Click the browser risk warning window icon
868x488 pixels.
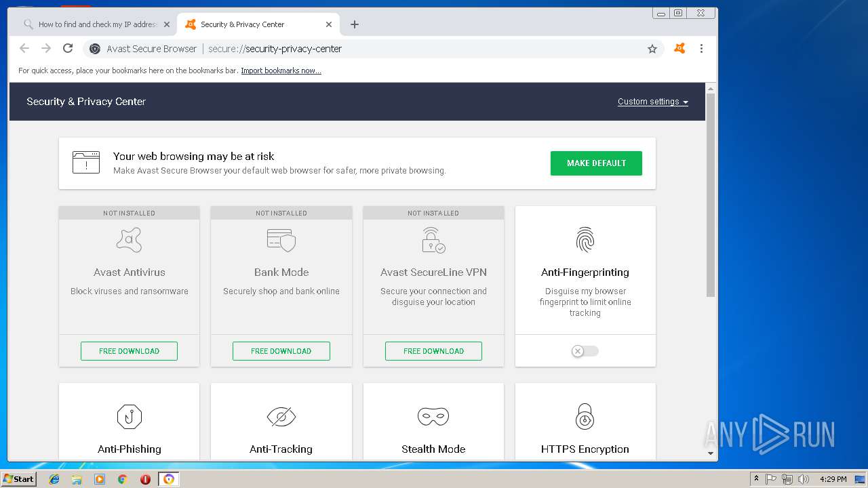[x=86, y=163]
